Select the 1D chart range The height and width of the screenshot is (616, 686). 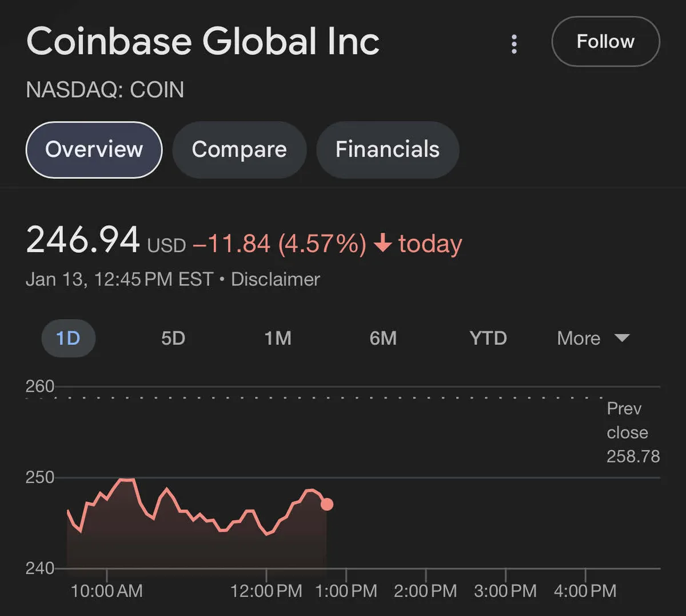point(68,338)
